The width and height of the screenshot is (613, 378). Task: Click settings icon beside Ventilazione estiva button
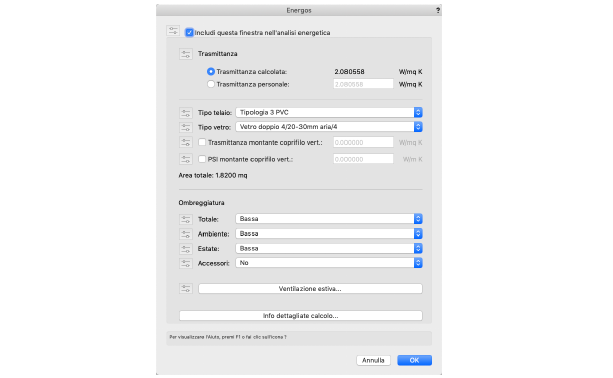(186, 289)
